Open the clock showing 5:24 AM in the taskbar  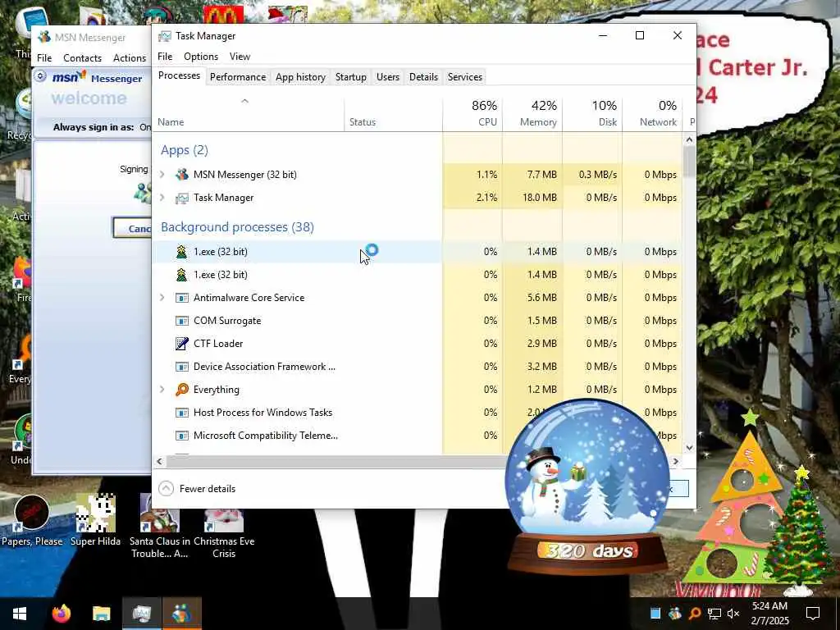coord(769,614)
